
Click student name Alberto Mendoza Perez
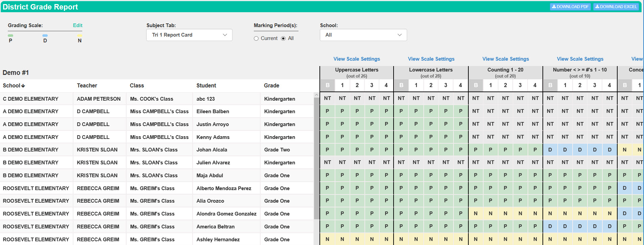224,188
